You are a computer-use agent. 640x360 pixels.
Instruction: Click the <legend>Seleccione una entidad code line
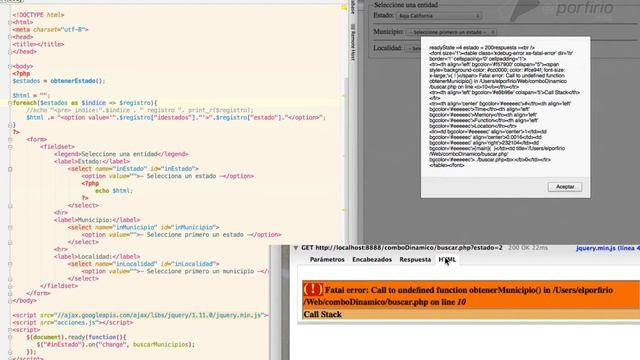coord(121,154)
